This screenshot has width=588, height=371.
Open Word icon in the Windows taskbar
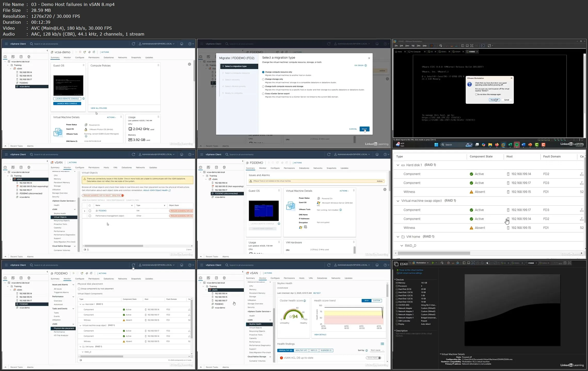tap(523, 145)
